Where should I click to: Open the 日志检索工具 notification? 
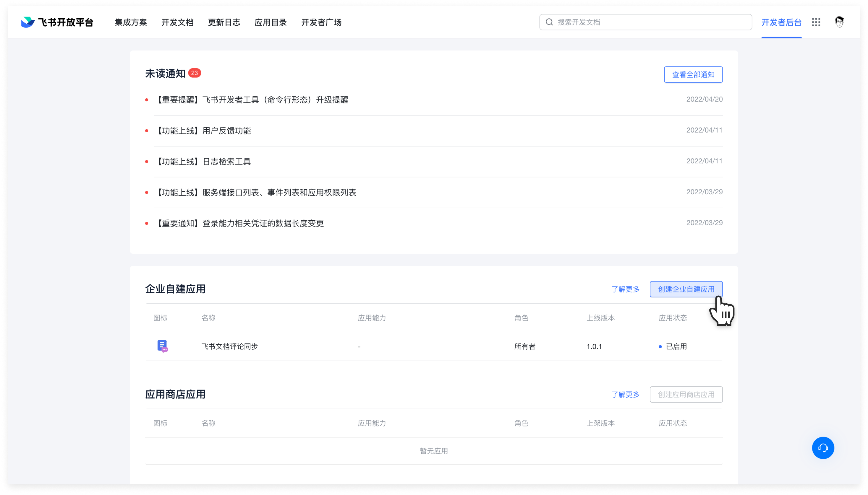(x=203, y=162)
